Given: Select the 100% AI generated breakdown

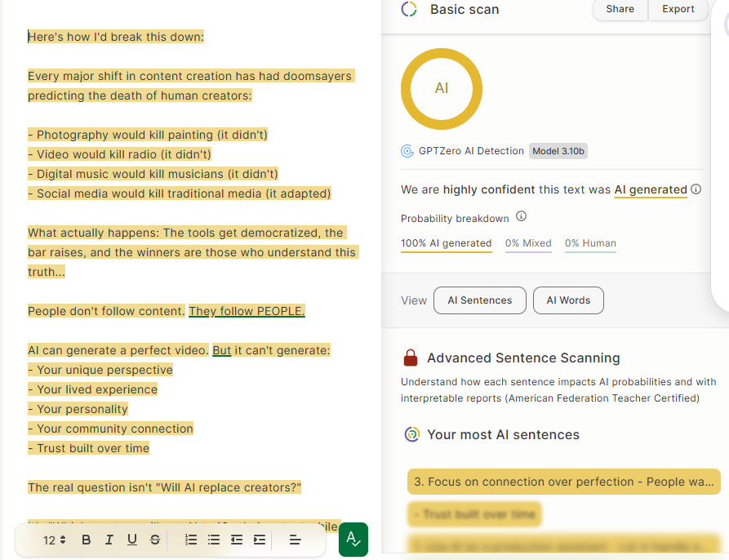Looking at the screenshot, I should (x=447, y=243).
